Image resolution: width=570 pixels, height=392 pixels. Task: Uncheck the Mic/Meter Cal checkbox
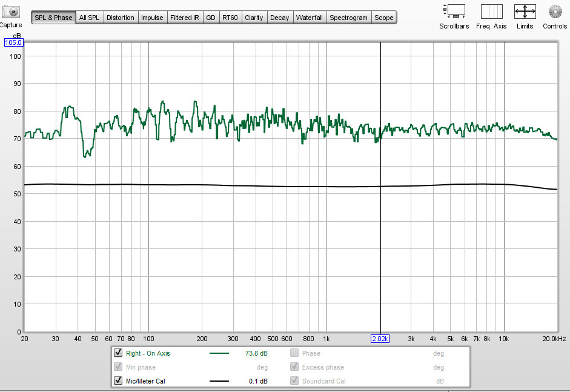(x=118, y=380)
